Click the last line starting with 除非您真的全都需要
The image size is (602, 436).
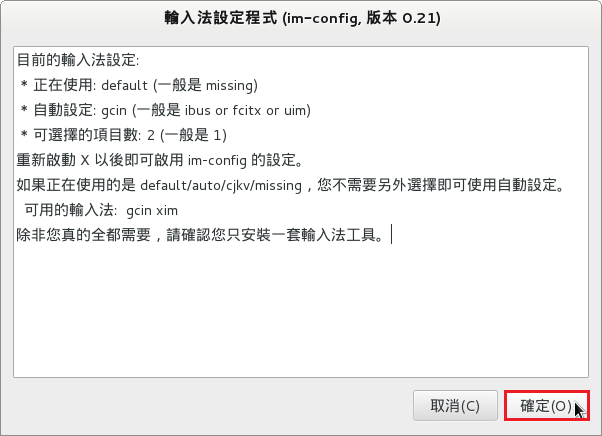pyautogui.click(x=200, y=235)
